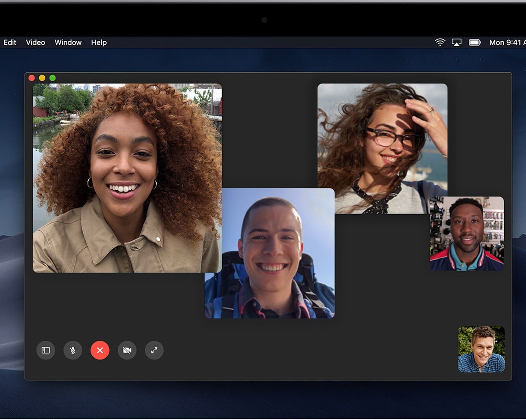Screen dimensions: 526x420
Task: Select the backpack man's video tile
Action: 269,253
